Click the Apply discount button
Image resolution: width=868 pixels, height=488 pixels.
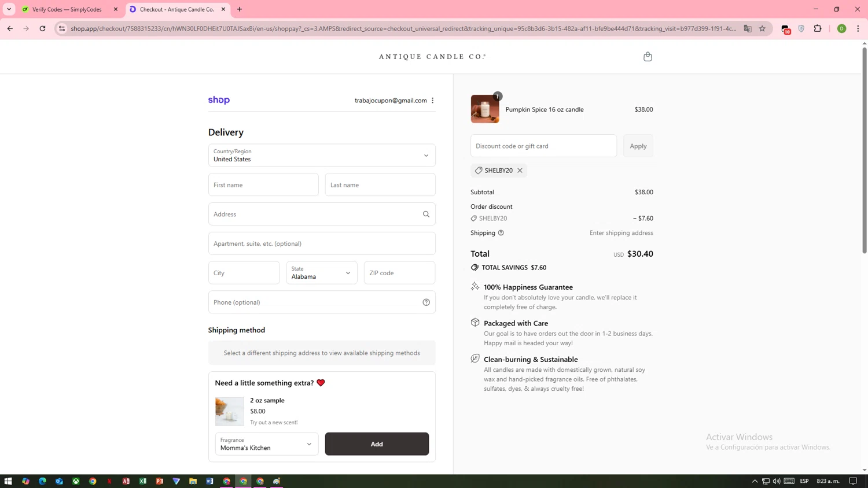coord(638,146)
